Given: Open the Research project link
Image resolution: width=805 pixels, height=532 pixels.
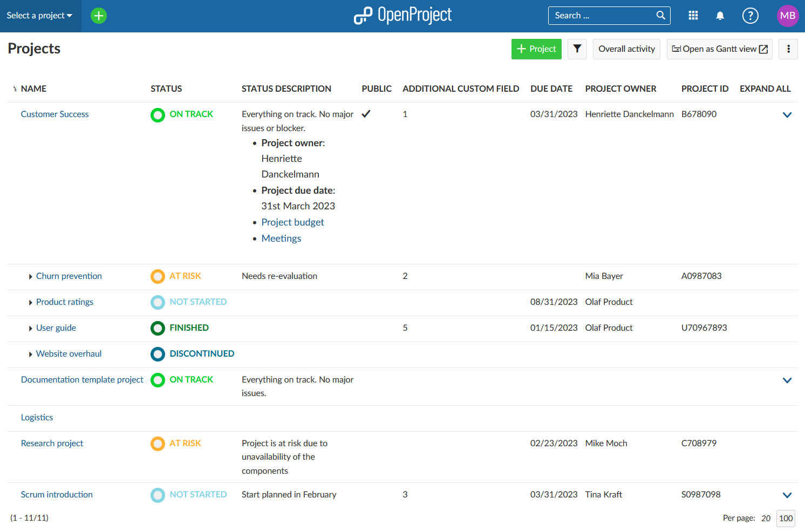Looking at the screenshot, I should pos(52,444).
